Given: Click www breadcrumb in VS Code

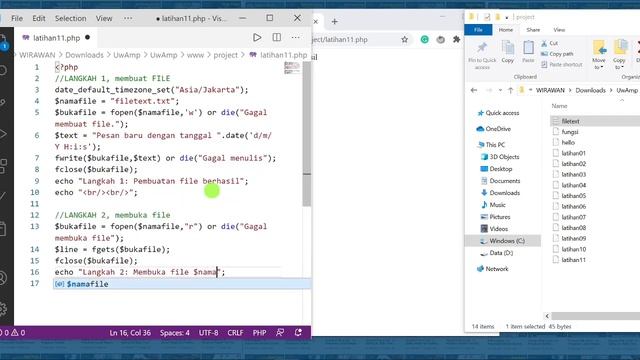Looking at the screenshot, I should [195, 55].
